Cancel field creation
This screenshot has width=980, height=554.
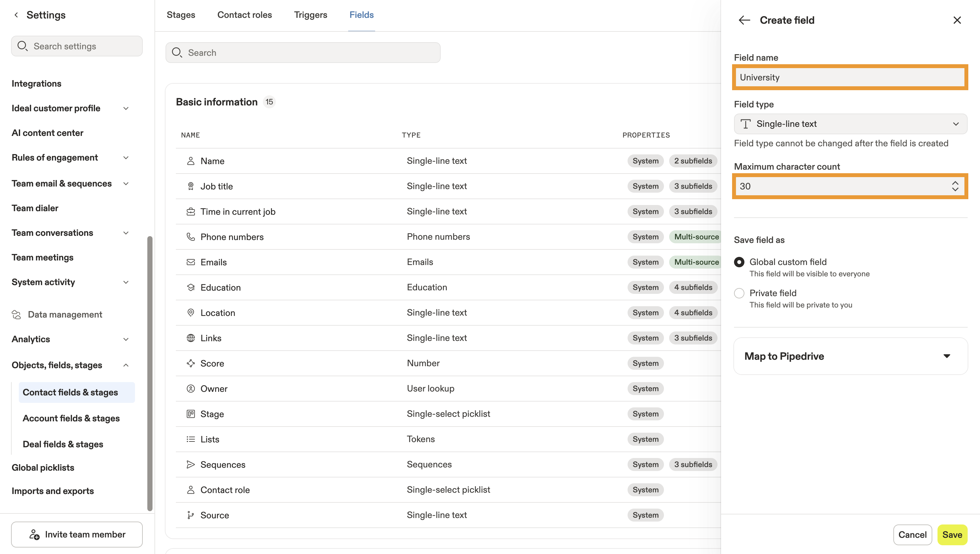tap(912, 535)
